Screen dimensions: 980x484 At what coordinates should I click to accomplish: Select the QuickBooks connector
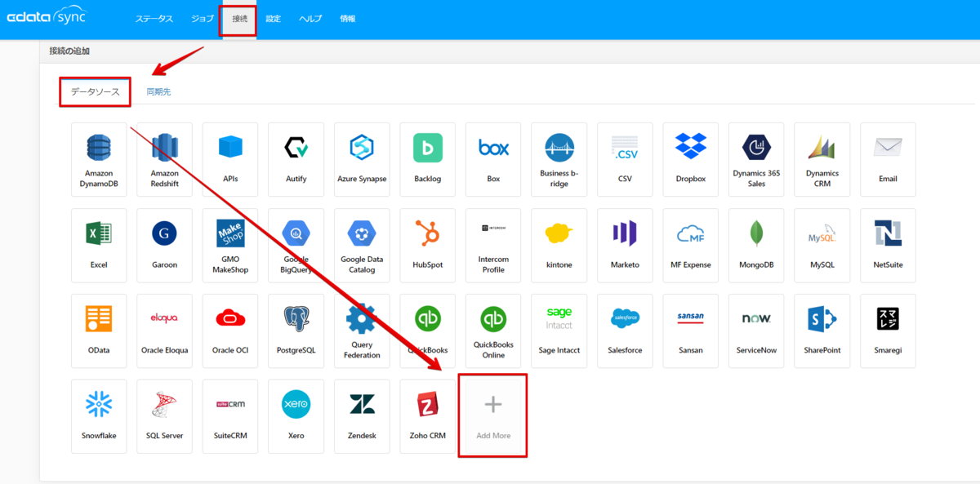point(427,331)
